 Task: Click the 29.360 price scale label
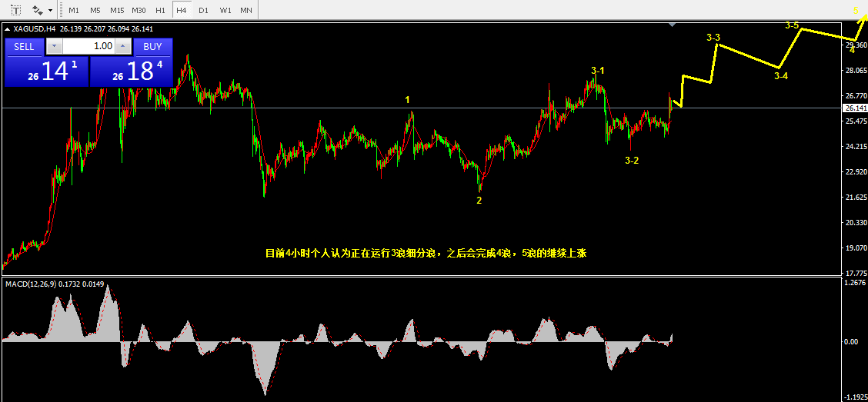coord(855,45)
